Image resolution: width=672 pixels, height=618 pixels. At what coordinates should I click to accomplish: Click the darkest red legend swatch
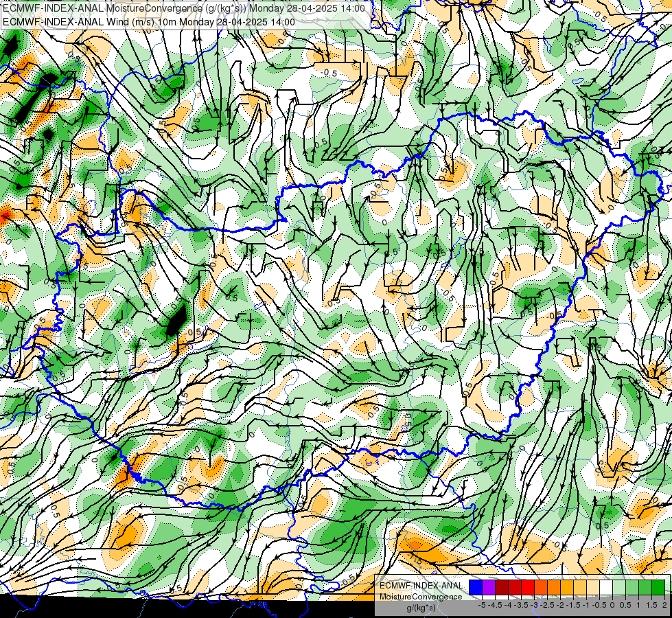pyautogui.click(x=502, y=588)
